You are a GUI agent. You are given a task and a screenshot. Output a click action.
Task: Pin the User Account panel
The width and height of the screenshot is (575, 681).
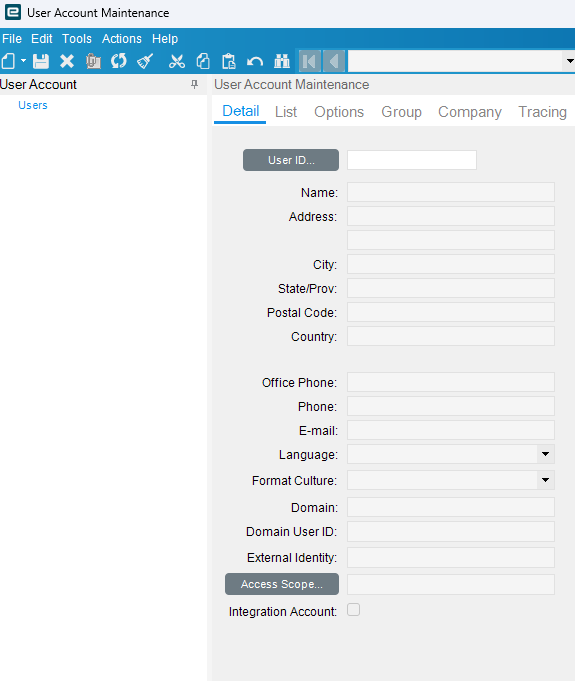pyautogui.click(x=195, y=84)
